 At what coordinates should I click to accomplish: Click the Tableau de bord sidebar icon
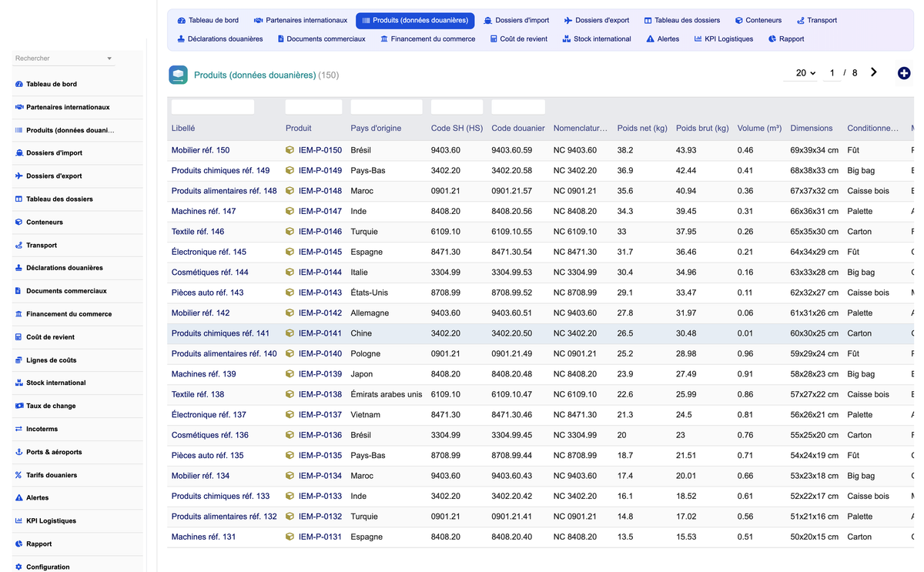[x=19, y=84]
